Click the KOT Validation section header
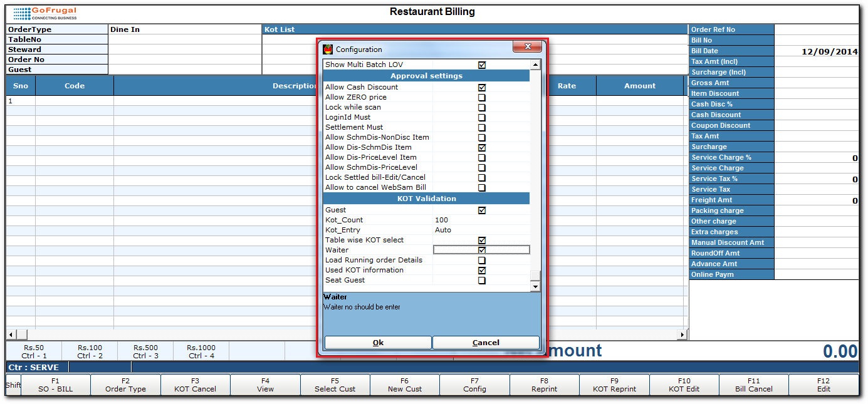868x404 pixels. coord(426,199)
